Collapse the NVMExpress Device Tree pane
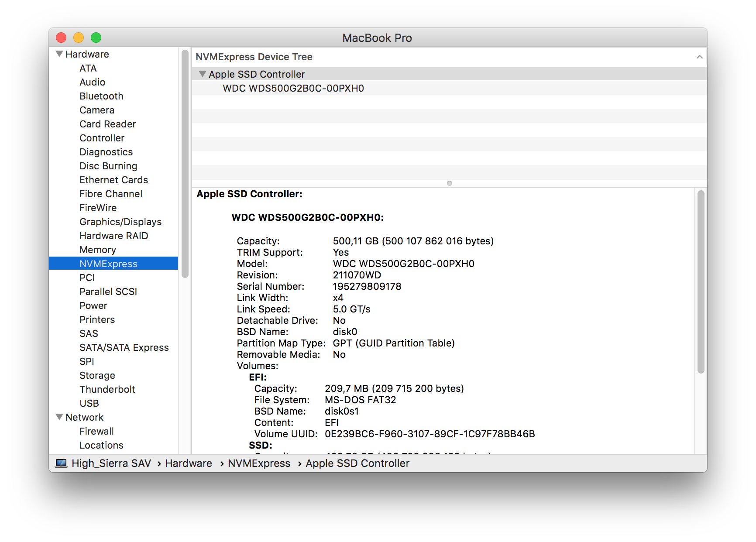Image resolution: width=756 pixels, height=542 pixels. (x=700, y=57)
